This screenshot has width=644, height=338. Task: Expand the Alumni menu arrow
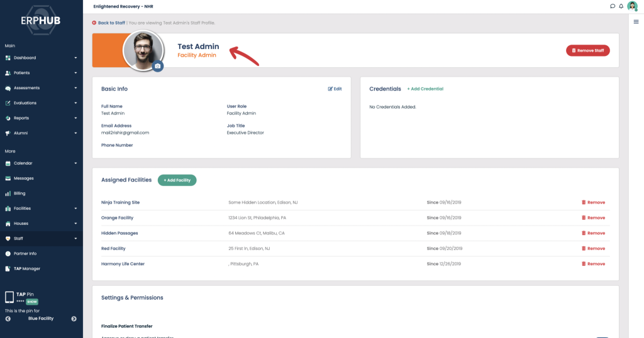coord(75,133)
